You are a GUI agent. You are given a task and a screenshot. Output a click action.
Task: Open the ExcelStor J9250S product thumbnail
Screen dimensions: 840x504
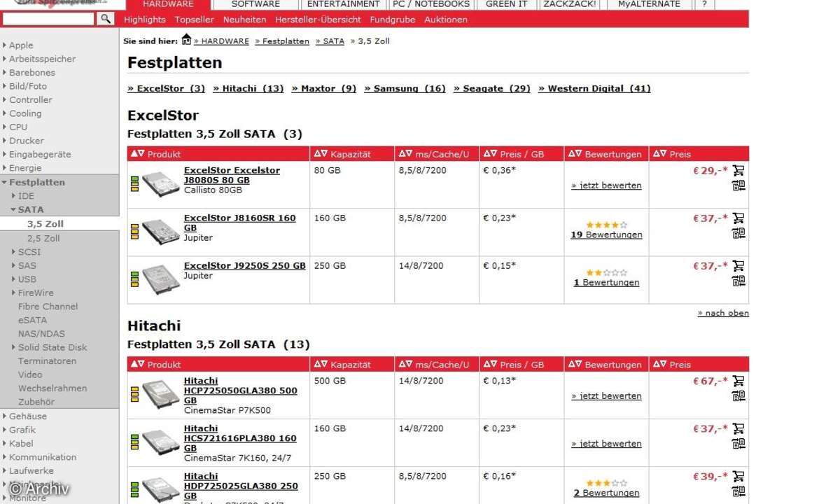(x=160, y=279)
